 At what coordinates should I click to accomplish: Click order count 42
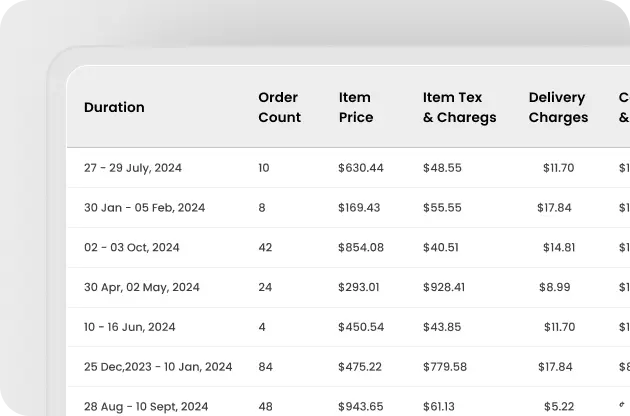[265, 247]
